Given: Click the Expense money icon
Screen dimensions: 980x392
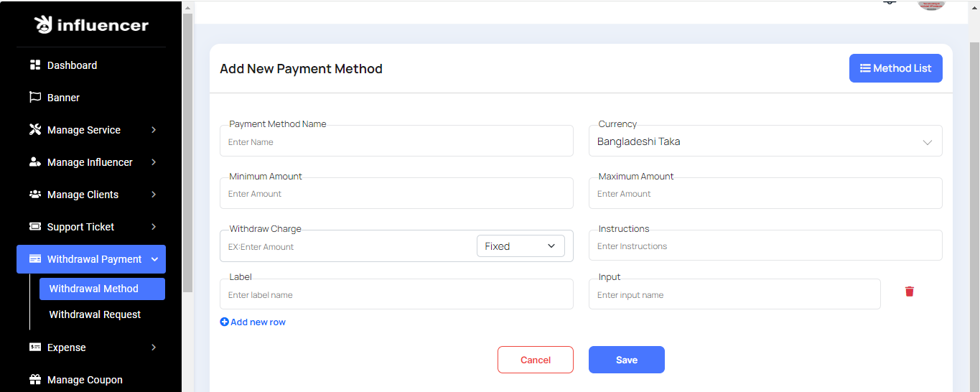Looking at the screenshot, I should pos(34,347).
